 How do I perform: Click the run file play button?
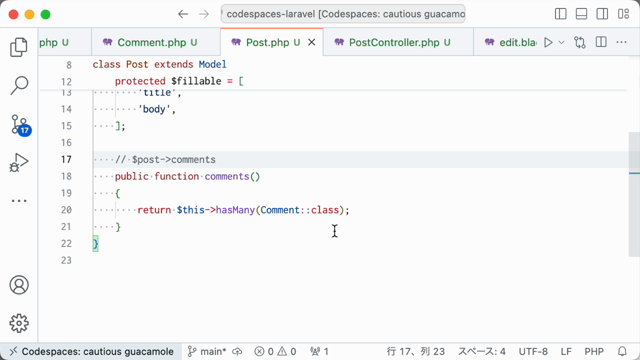click(x=548, y=42)
